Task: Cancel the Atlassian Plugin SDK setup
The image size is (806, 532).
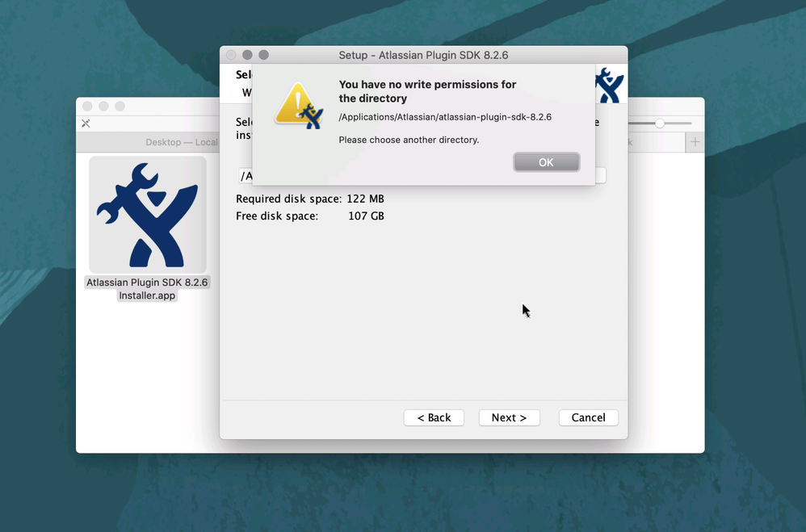Action: 588,417
